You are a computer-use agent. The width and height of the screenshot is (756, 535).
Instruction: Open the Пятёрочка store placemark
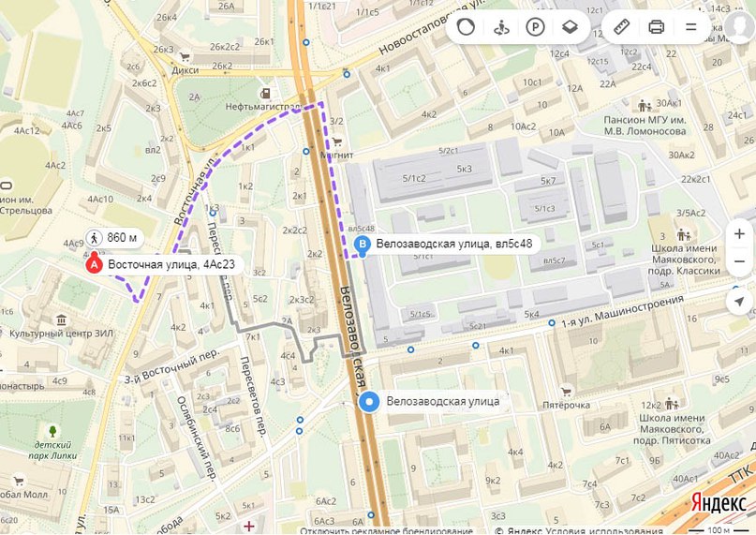566,392
